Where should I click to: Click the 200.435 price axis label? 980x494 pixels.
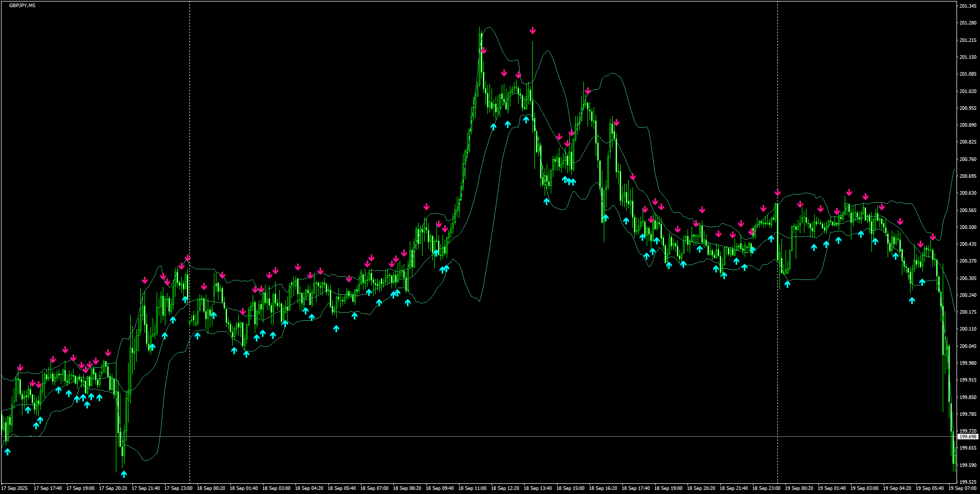[x=968, y=244]
